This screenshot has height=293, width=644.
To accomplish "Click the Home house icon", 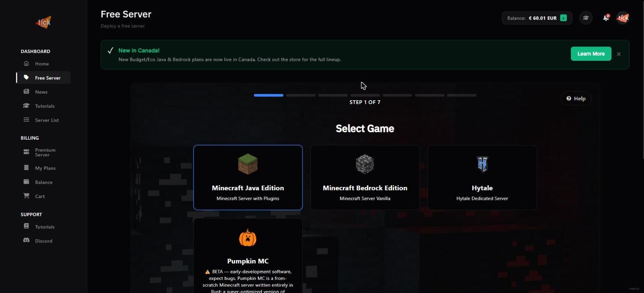I will click(x=26, y=63).
